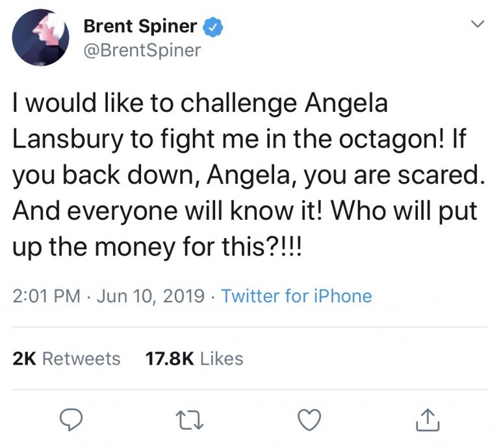Click the tweet's opening line "I would like"
This screenshot has width=499, height=448.
click(x=72, y=105)
